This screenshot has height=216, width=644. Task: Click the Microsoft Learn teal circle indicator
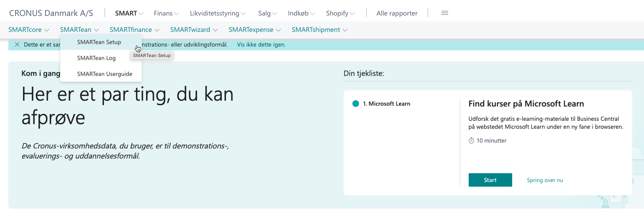pos(356,104)
